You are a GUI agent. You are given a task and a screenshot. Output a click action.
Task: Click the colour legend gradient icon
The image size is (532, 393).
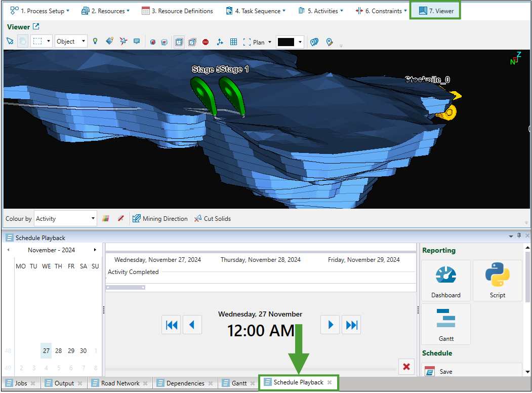click(x=106, y=219)
